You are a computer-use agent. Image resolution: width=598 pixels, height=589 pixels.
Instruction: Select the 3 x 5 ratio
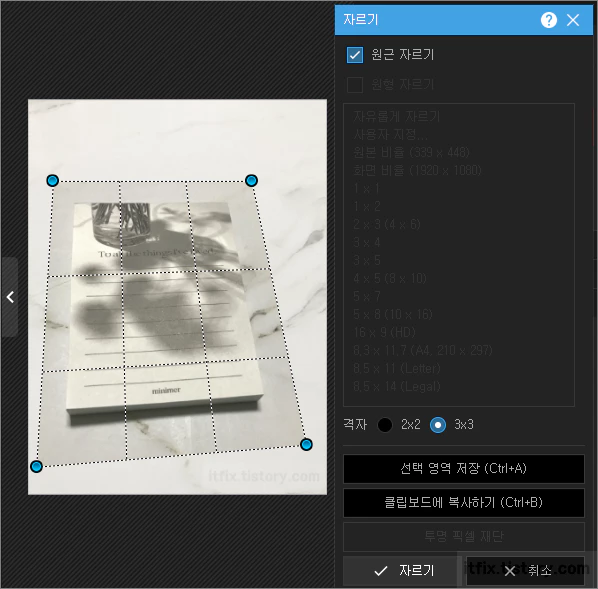[367, 261]
